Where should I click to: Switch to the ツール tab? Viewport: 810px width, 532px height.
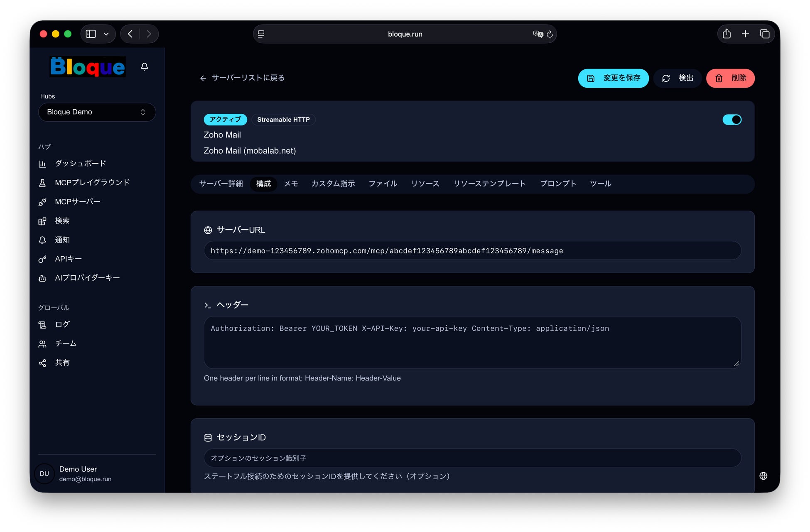tap(601, 184)
